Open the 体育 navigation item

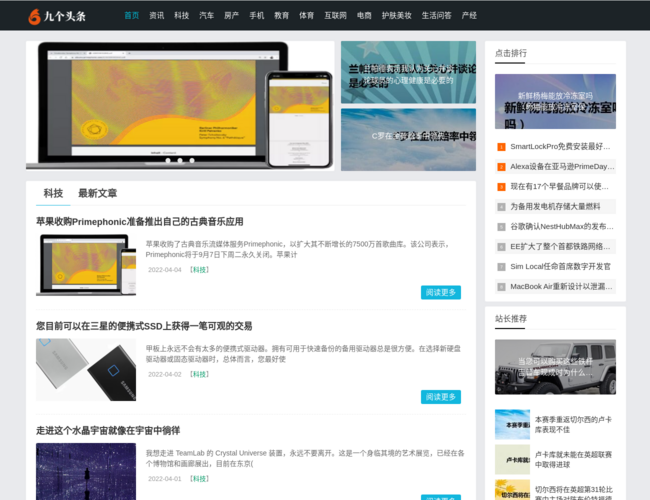(x=306, y=16)
